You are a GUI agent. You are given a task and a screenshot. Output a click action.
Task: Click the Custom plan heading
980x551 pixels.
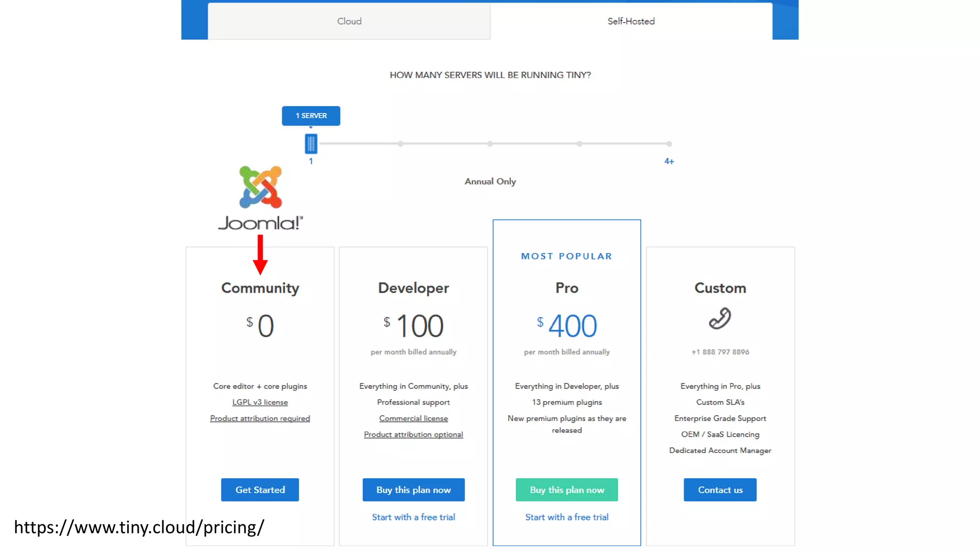coord(720,288)
